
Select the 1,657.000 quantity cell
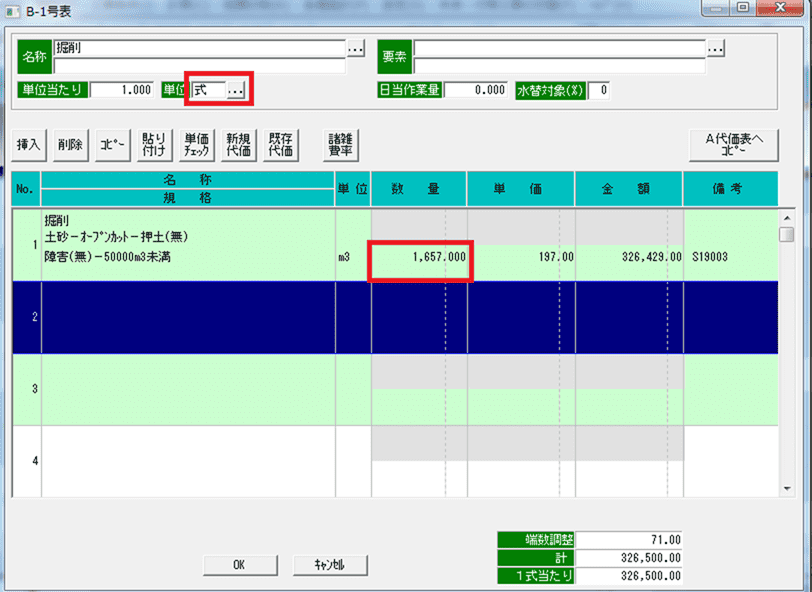click(419, 258)
